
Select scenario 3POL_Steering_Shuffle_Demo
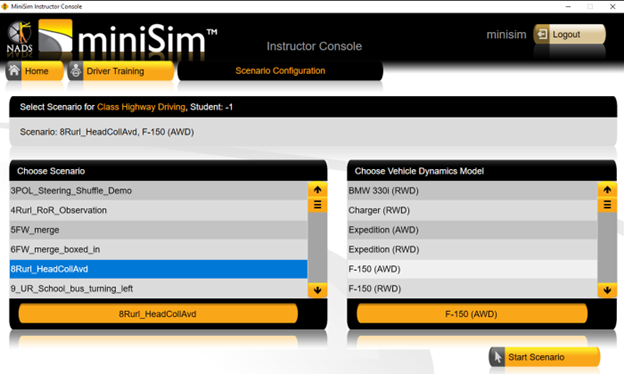tap(158, 191)
